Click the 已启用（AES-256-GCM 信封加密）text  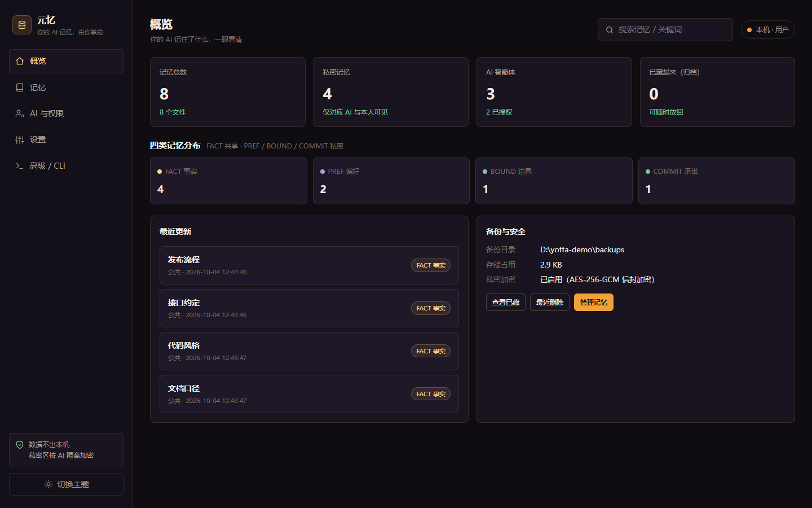click(x=597, y=279)
